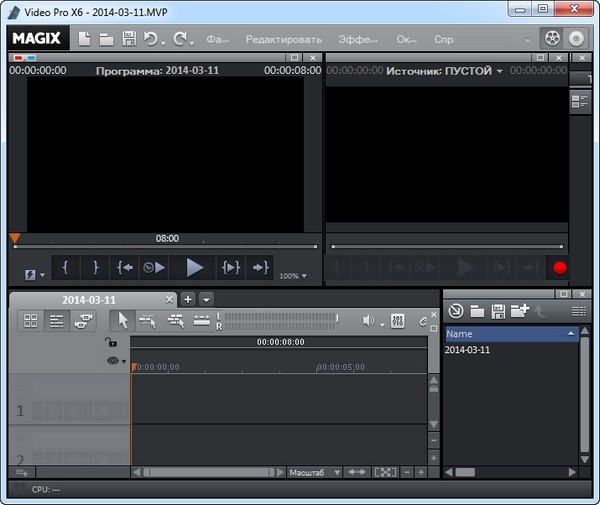This screenshot has height=505, width=600.
Task: Click the undo arrow icon
Action: pos(152,39)
